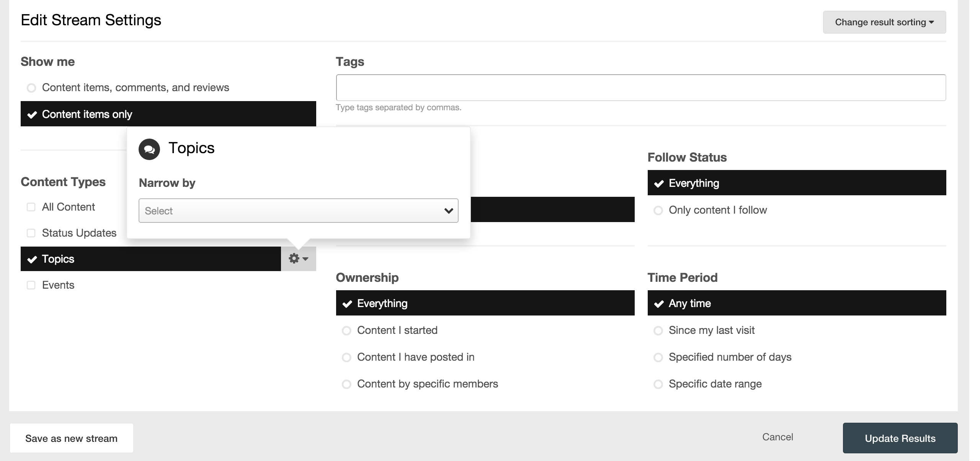Image resolution: width=980 pixels, height=461 pixels.
Task: Open Change result sorting dropdown
Action: tap(884, 22)
